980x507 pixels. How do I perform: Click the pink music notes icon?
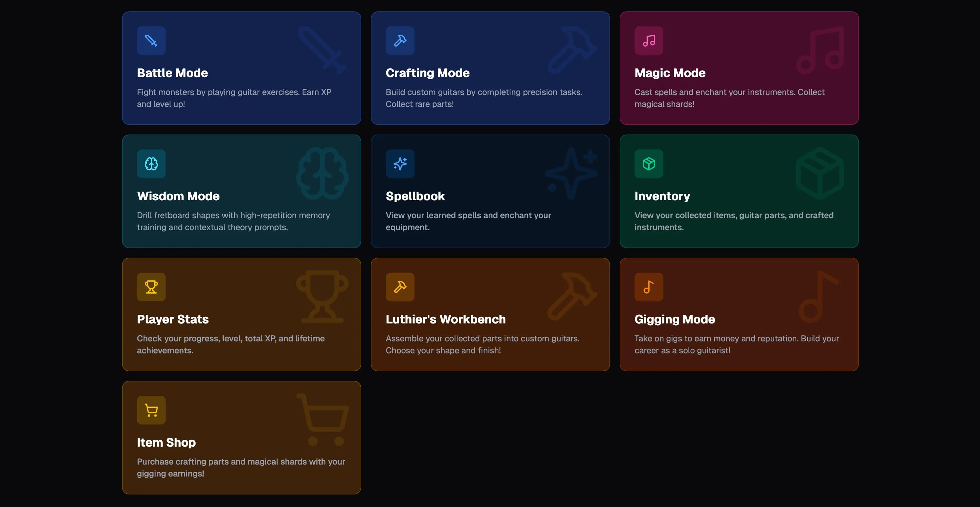point(649,41)
